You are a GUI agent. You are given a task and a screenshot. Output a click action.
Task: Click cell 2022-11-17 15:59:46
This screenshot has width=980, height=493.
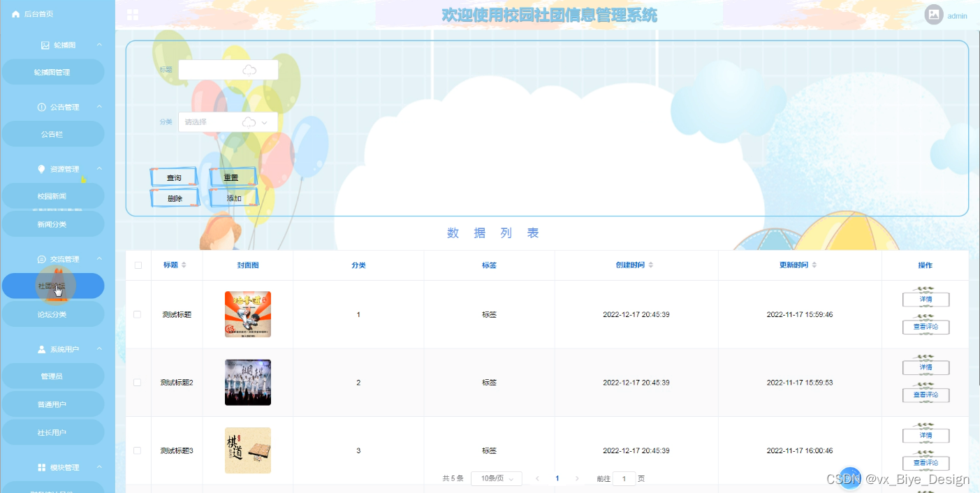pyautogui.click(x=800, y=314)
